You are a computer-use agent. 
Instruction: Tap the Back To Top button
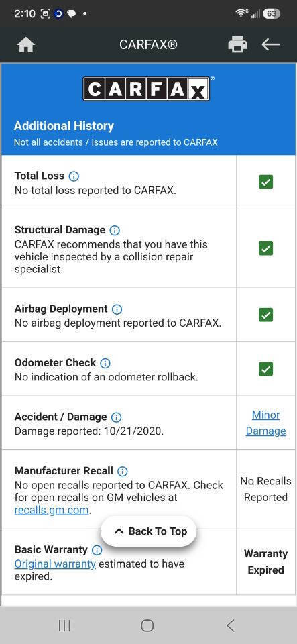tap(149, 531)
